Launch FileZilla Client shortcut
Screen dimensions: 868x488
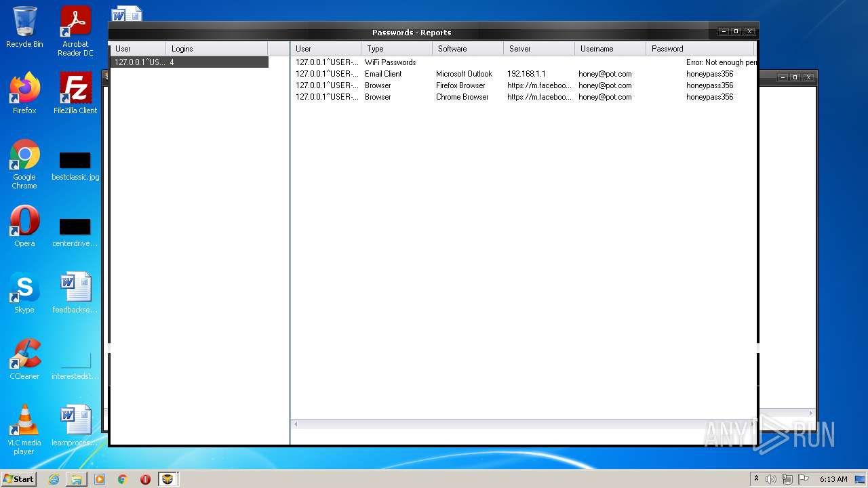[x=75, y=94]
